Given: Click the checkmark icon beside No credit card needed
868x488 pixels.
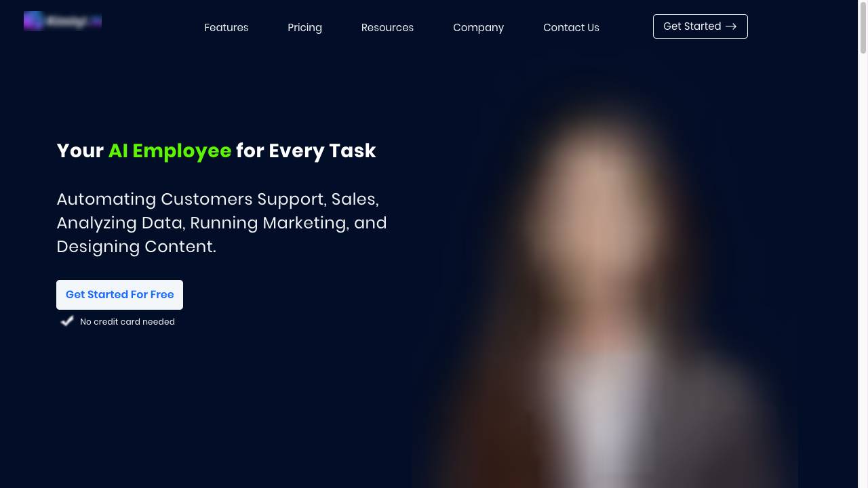Looking at the screenshot, I should click(67, 321).
